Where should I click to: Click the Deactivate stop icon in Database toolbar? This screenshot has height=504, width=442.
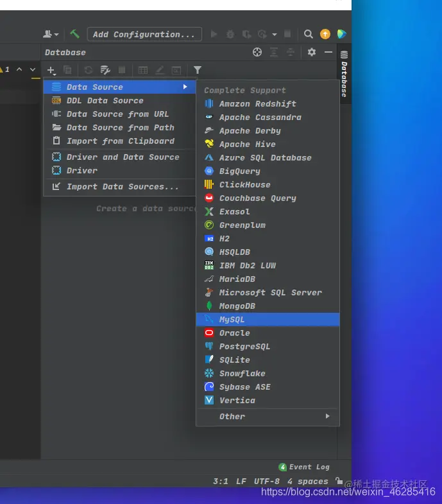coord(122,70)
